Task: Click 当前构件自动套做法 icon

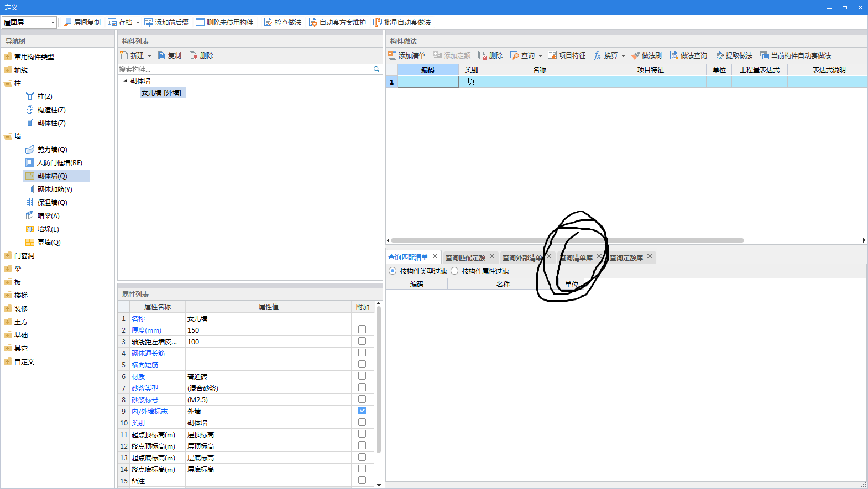Action: click(x=765, y=55)
